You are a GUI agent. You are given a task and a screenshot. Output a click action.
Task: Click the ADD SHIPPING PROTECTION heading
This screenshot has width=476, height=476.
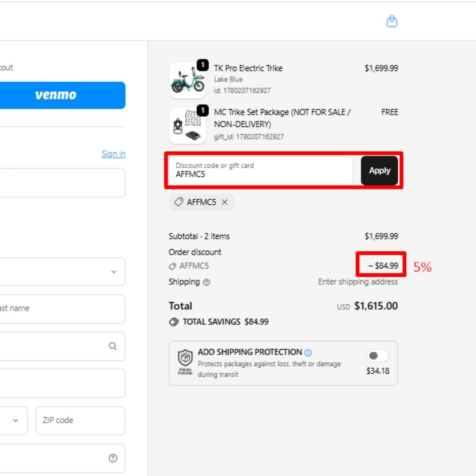pos(250,352)
